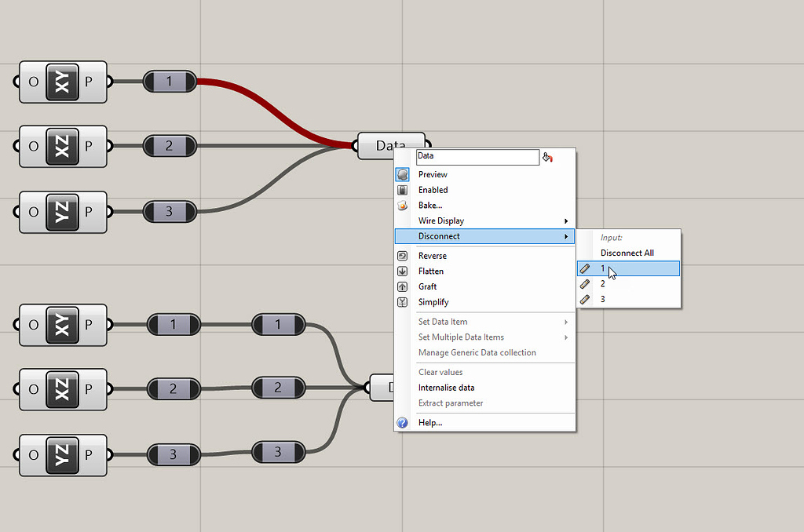Click the Help globe icon

403,422
